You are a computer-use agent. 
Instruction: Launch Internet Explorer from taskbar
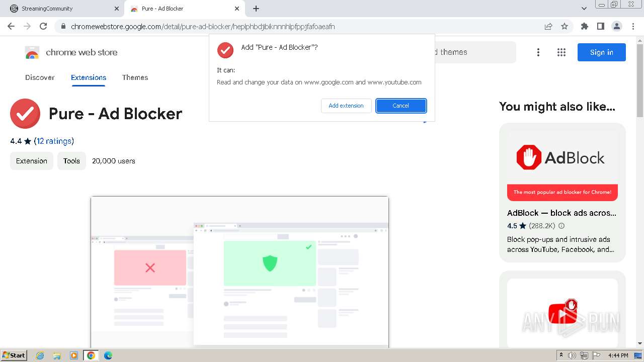click(40, 355)
